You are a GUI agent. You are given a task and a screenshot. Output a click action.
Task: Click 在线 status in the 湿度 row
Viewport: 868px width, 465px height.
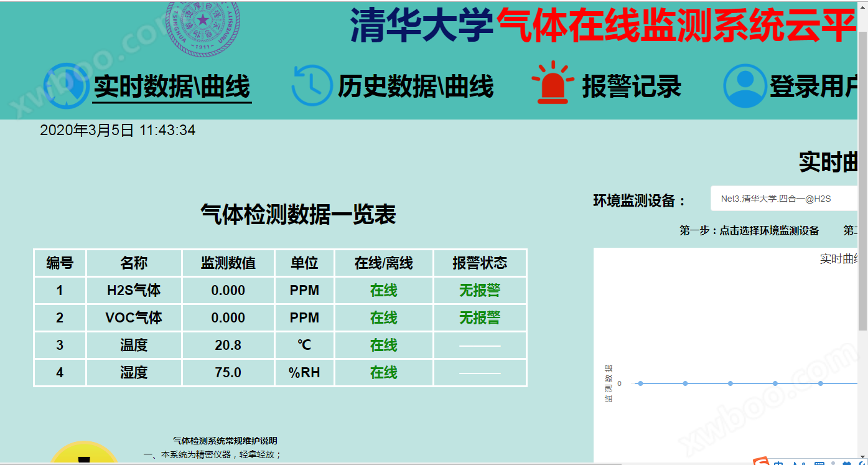coord(384,373)
